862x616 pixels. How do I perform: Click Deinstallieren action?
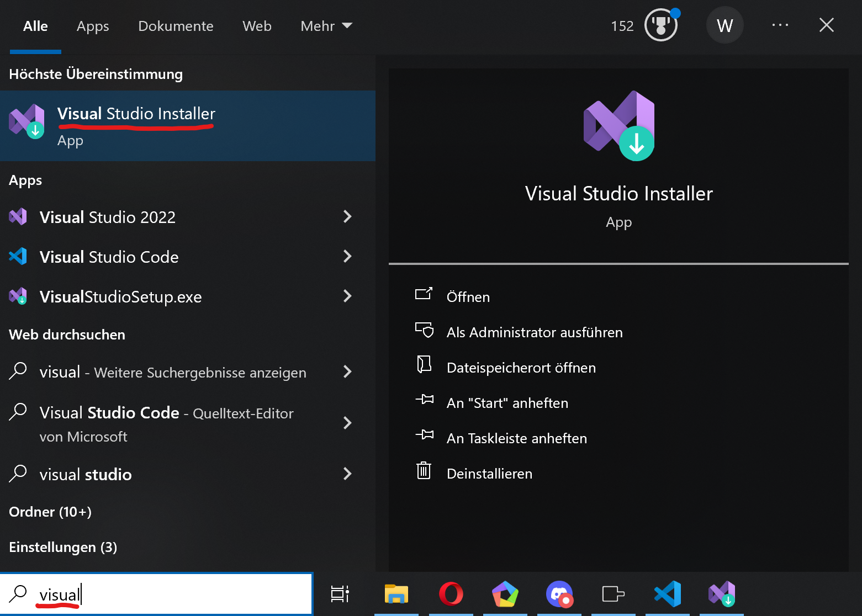[490, 474]
